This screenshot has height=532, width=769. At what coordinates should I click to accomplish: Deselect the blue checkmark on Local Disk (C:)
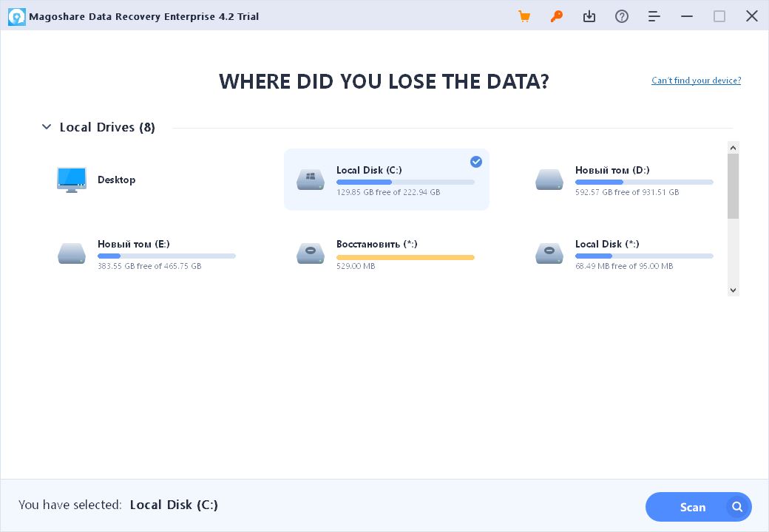pyautogui.click(x=476, y=162)
